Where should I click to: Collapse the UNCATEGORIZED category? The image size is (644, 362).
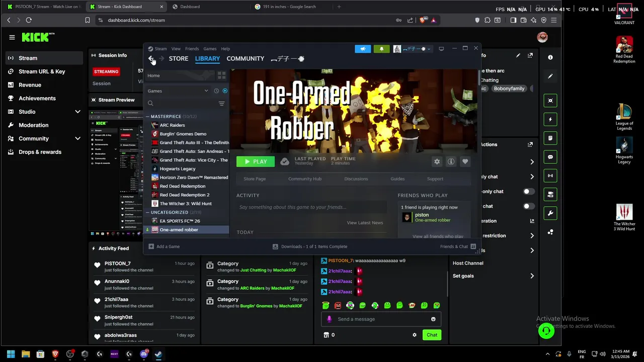pos(148,212)
